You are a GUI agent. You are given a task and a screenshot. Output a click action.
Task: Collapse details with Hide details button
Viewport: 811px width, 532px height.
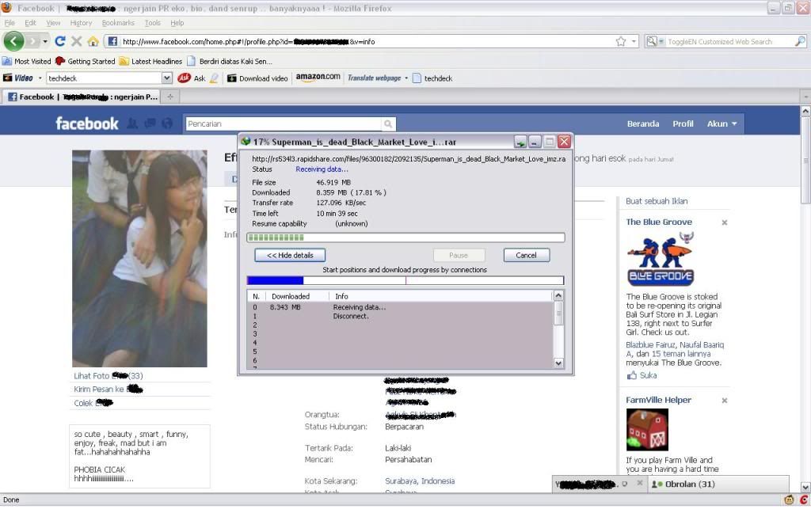click(x=290, y=256)
